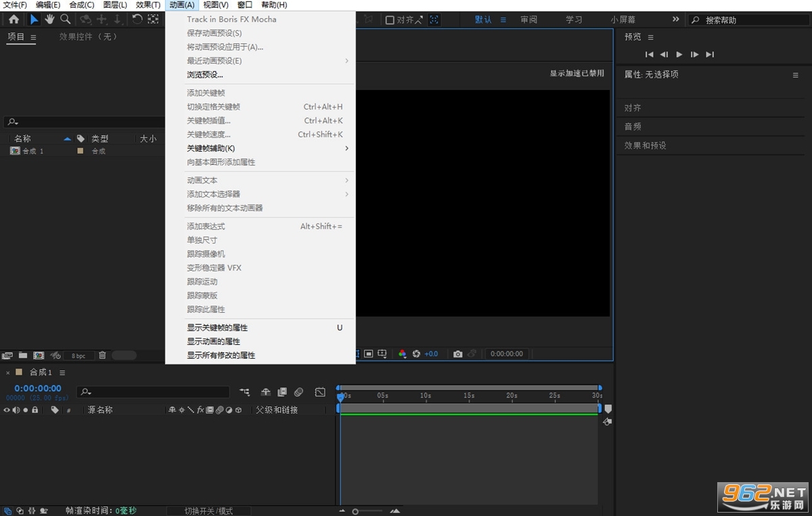Enable frame blending icon in timeline
The image size is (812, 516).
click(x=282, y=392)
